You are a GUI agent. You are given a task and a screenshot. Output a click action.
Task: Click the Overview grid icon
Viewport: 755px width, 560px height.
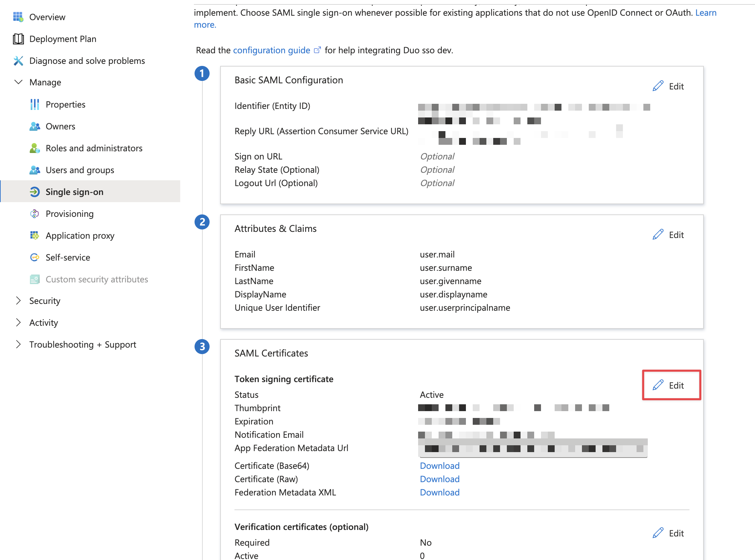pyautogui.click(x=18, y=17)
